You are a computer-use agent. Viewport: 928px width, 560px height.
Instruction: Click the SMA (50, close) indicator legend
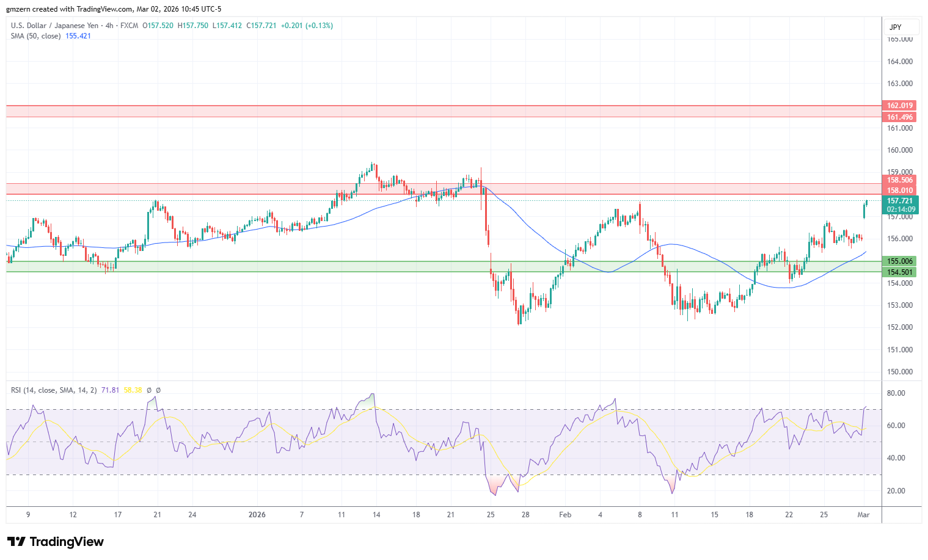coord(35,36)
